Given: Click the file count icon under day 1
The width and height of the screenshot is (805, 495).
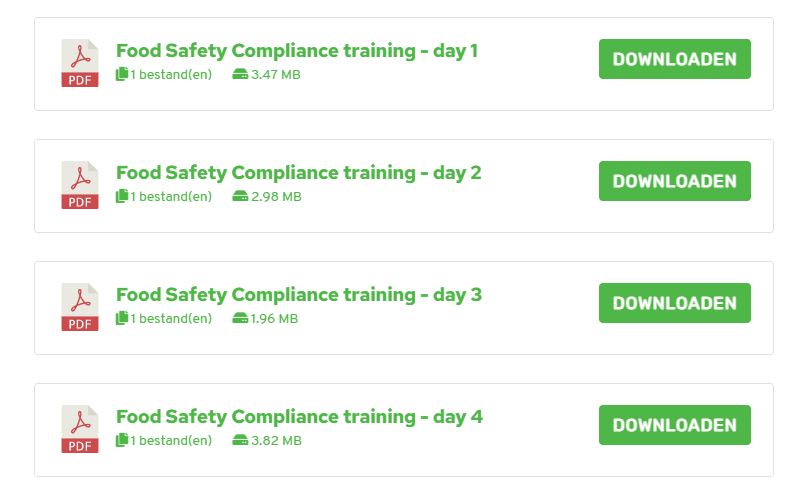Looking at the screenshot, I should click(122, 74).
